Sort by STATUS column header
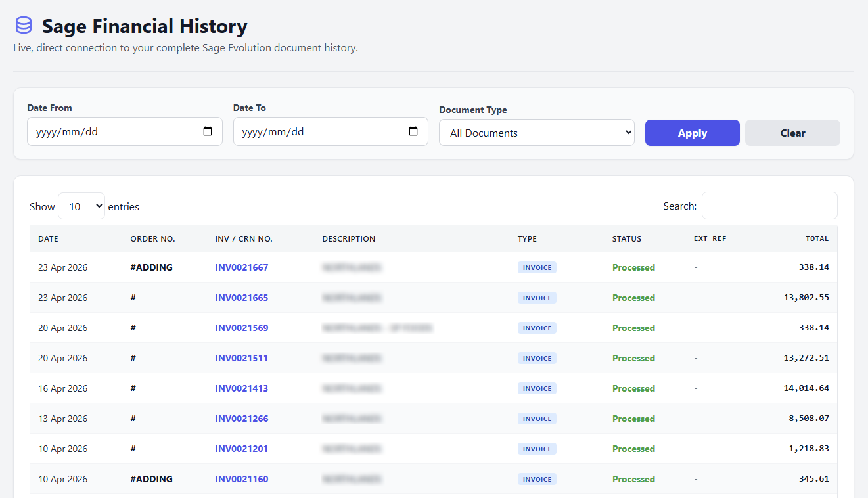868x498 pixels. [627, 239]
